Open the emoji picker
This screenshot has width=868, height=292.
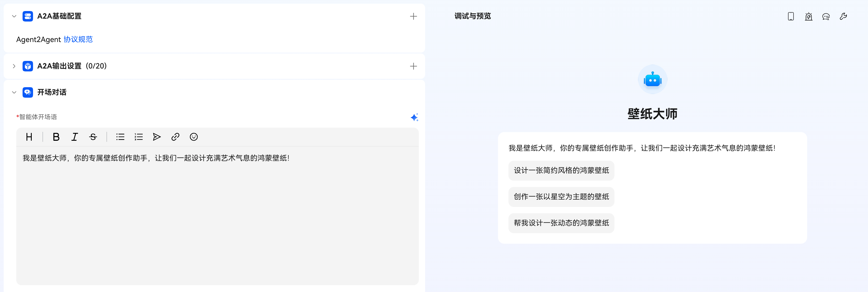(x=194, y=137)
